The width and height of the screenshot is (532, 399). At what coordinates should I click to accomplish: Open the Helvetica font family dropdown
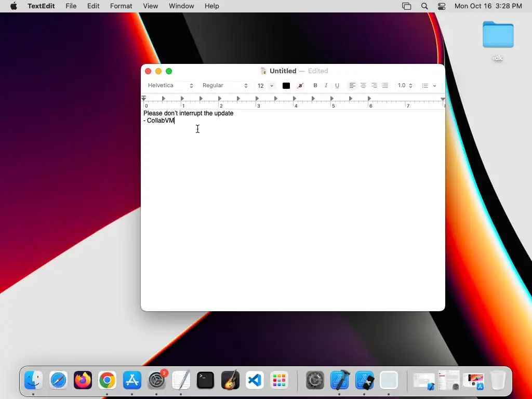[x=170, y=86]
